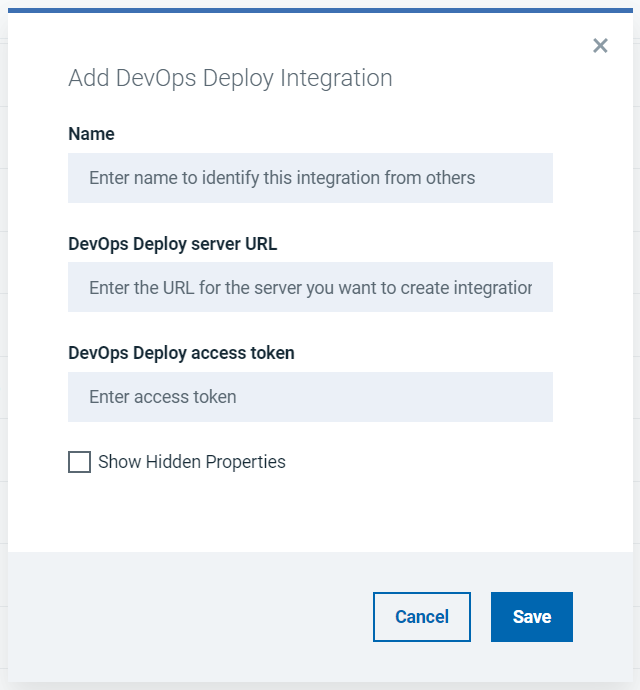The width and height of the screenshot is (640, 690).
Task: Dismiss the dialog using the Cancel button
Action: point(421,617)
